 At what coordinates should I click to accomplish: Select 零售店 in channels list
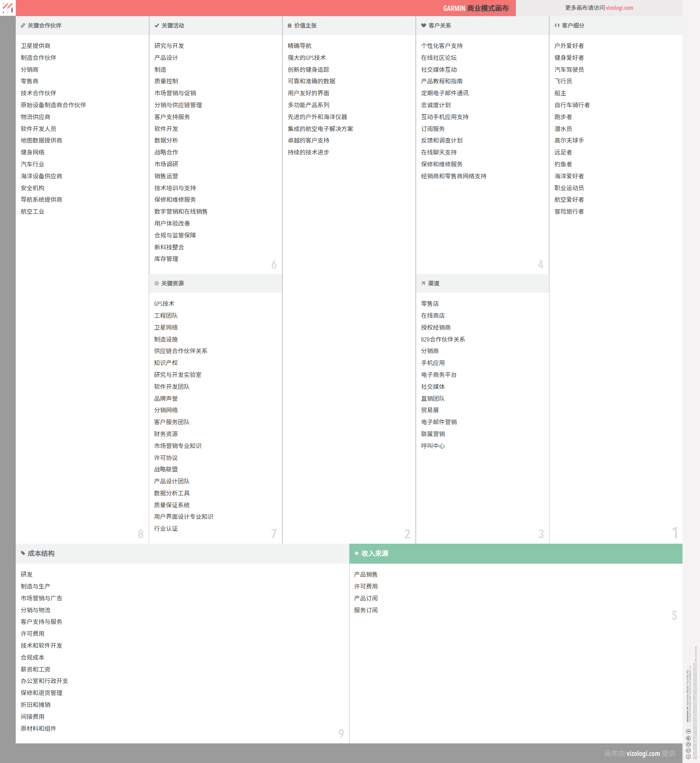tap(429, 304)
